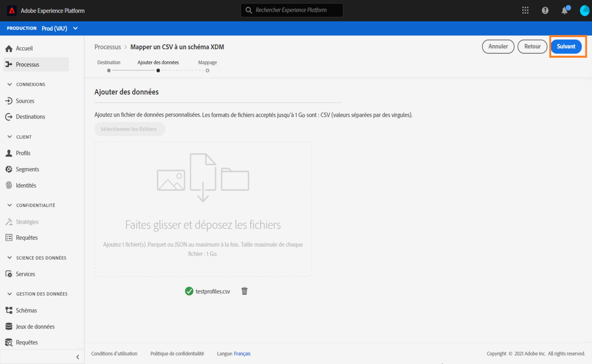
Task: Click the Annuler button
Action: click(498, 47)
